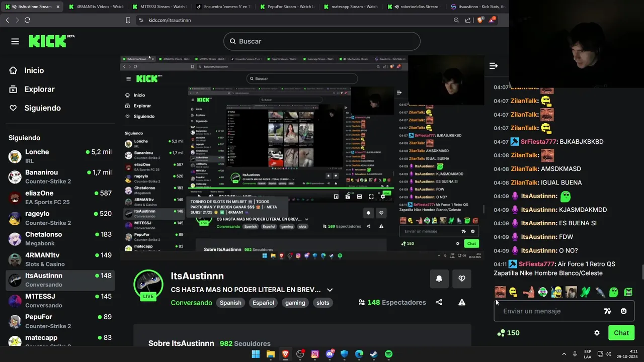
Task: Focus the Enviar un mensaje box
Action: click(563, 311)
